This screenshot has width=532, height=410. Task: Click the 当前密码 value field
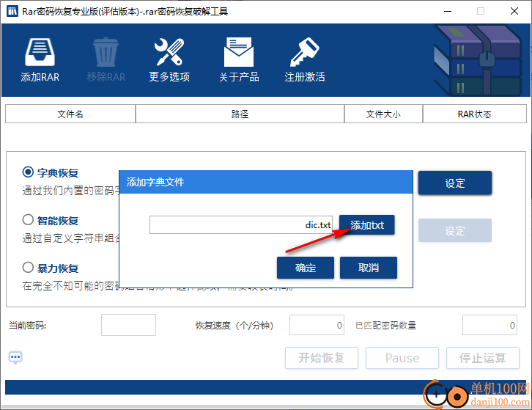(x=128, y=325)
